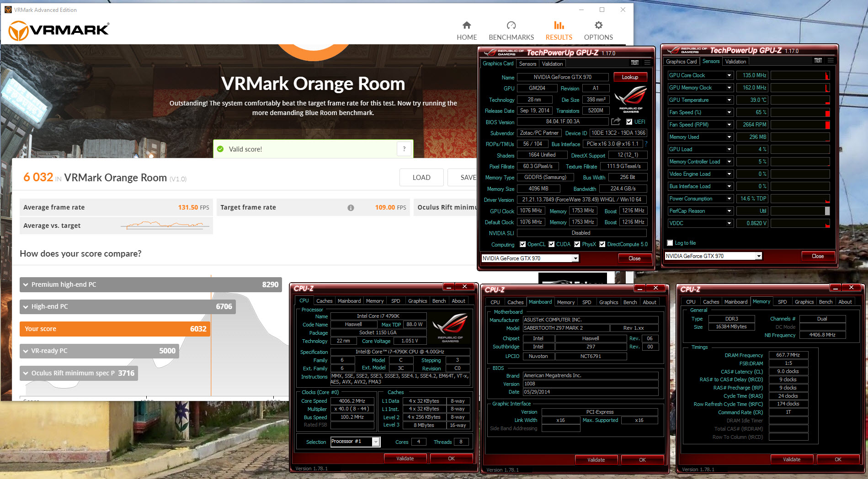Open the Bench tab in first CPU-Z window
This screenshot has width=868, height=479.
pos(439,301)
